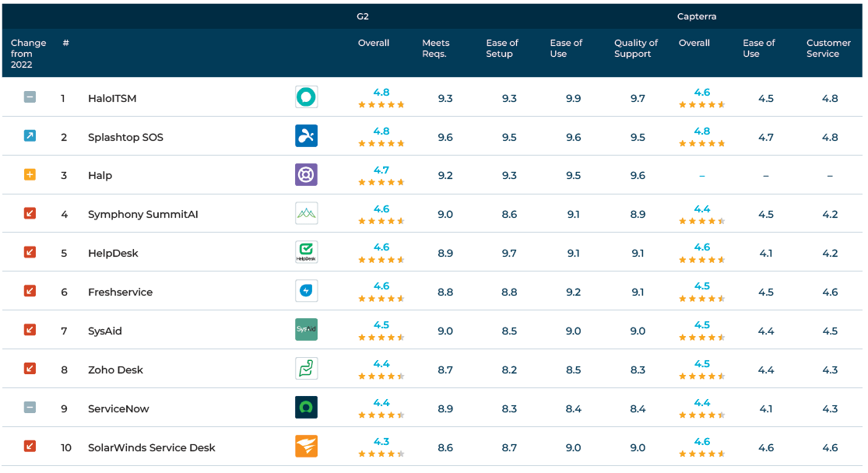Click the HaloITSM logo icon
The height and width of the screenshot is (473, 868).
click(306, 97)
